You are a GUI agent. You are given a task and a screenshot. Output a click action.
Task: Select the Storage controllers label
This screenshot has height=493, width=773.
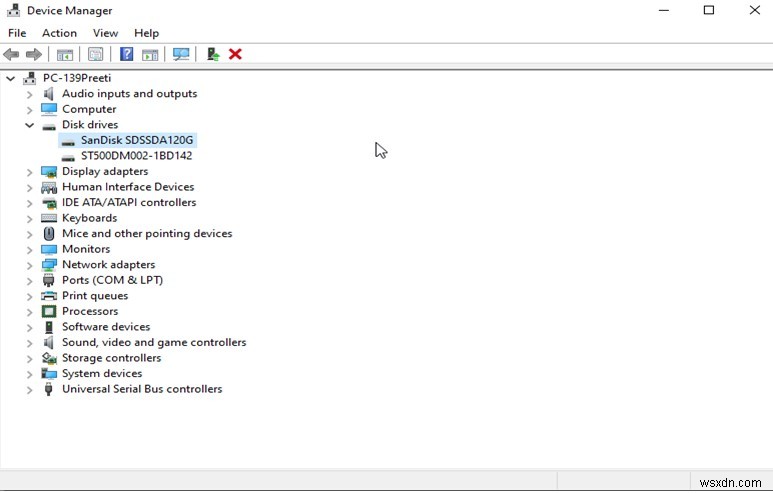[x=111, y=358]
